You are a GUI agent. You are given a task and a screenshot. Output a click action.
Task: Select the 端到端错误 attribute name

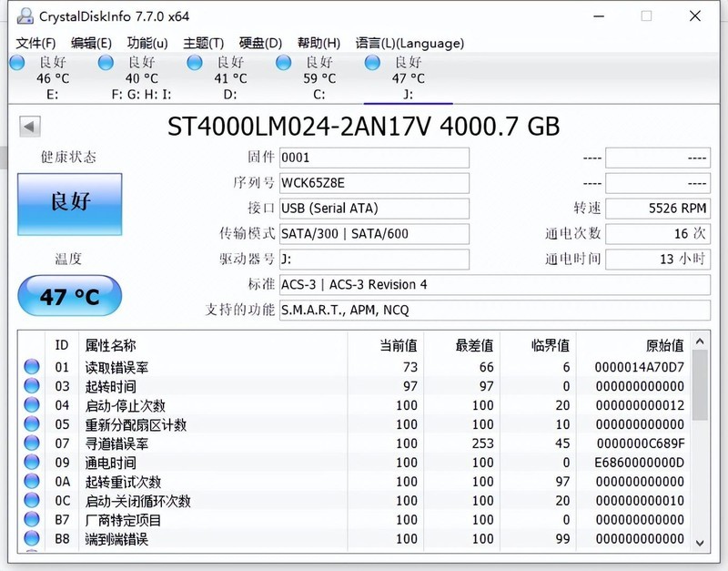pyautogui.click(x=116, y=538)
